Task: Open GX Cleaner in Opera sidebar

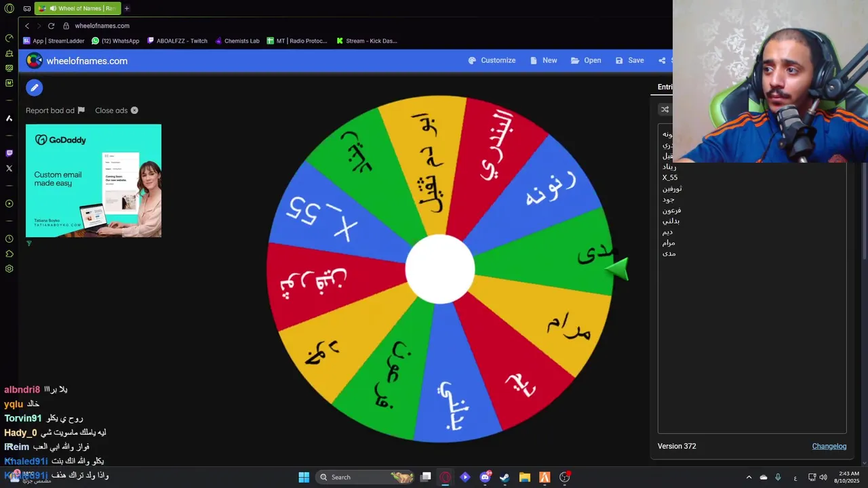Action: pyautogui.click(x=9, y=53)
